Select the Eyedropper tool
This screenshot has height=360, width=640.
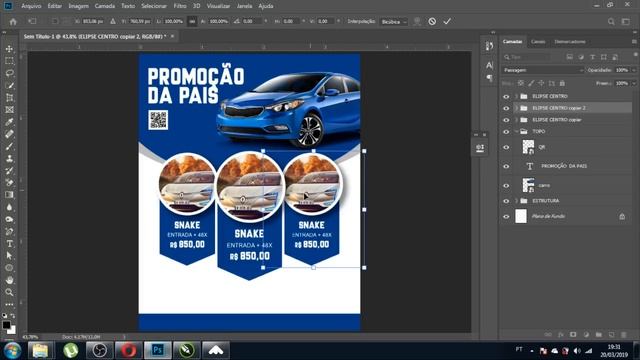coord(9,122)
